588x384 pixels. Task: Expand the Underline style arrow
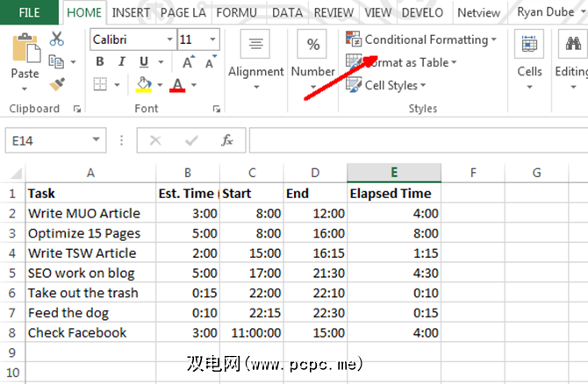(x=161, y=62)
